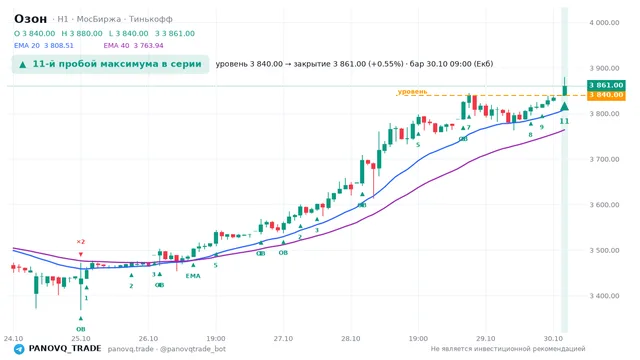Click the 29.10 date axis label
This screenshot has width=640, height=360.
pyautogui.click(x=486, y=338)
